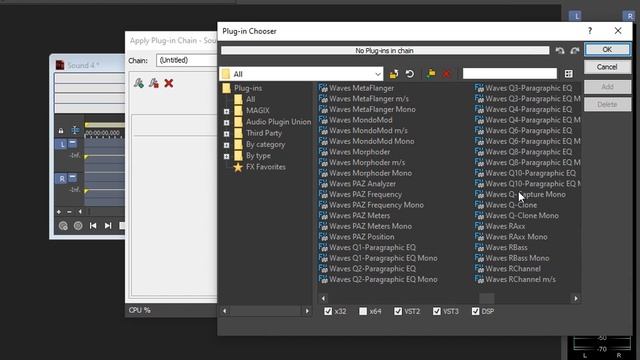Click the Delete button

pyautogui.click(x=607, y=104)
